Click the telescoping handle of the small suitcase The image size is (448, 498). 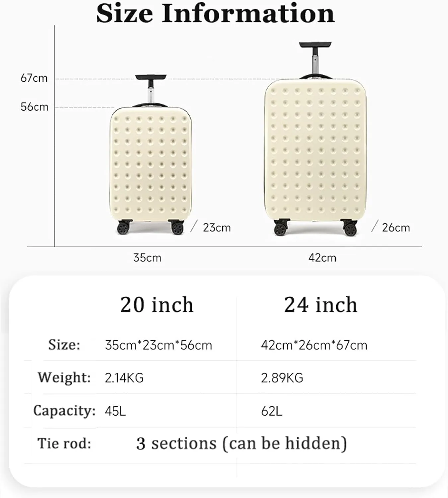click(151, 90)
